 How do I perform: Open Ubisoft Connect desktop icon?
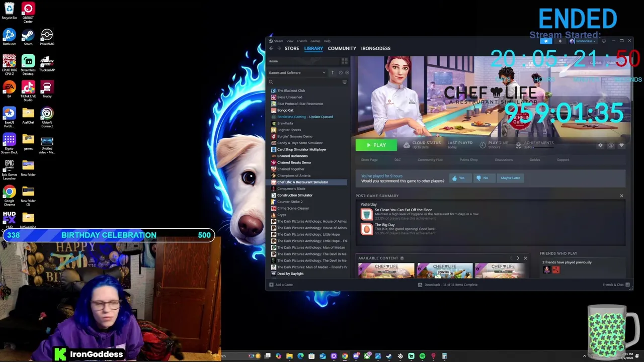point(47,117)
